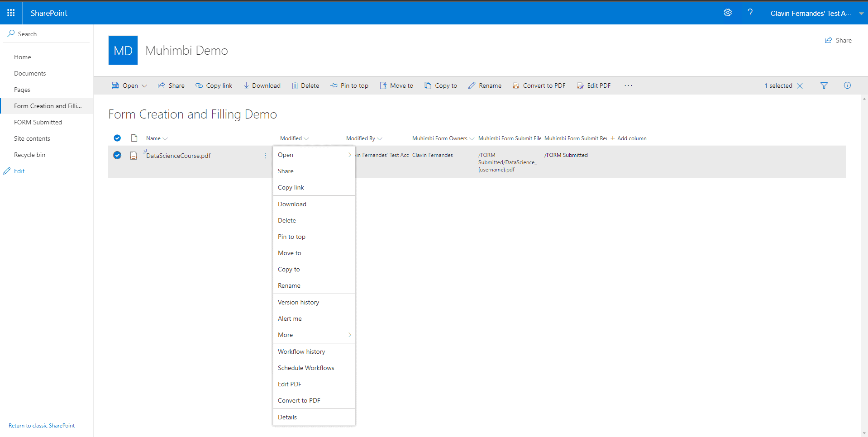Click Edit PDF in the command bar
Viewport: 868px width, 437px height.
(594, 85)
